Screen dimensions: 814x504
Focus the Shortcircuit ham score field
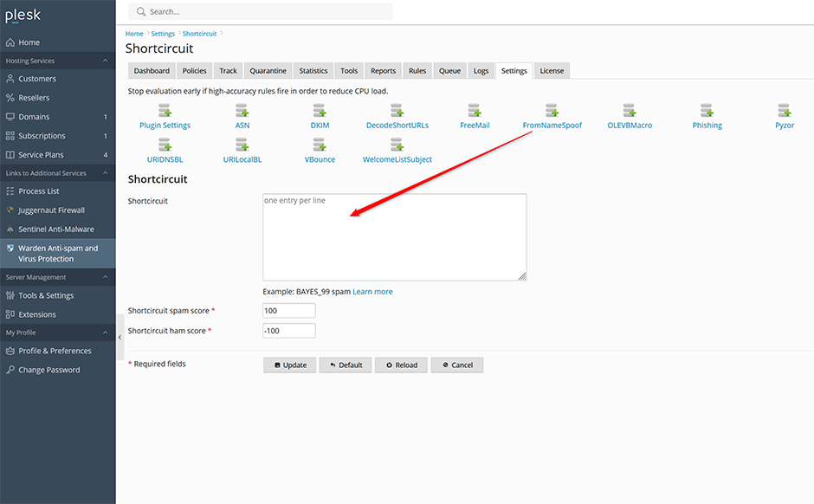[x=289, y=331]
